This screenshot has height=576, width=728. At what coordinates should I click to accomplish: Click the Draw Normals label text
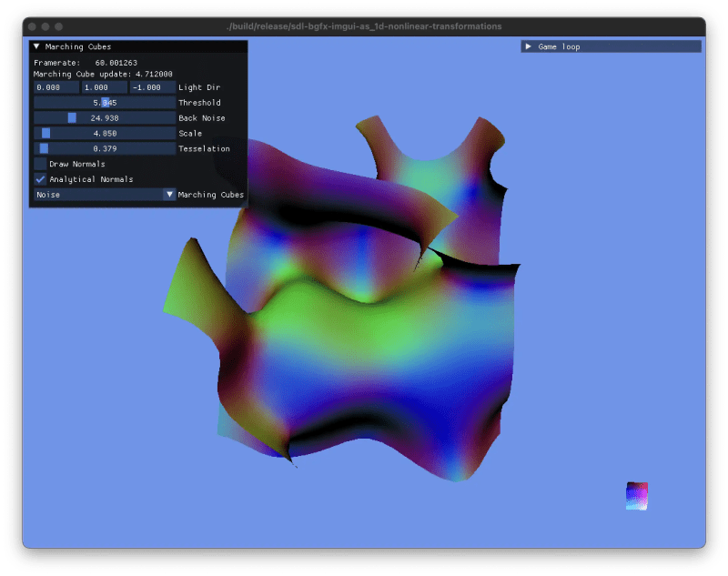(x=77, y=164)
